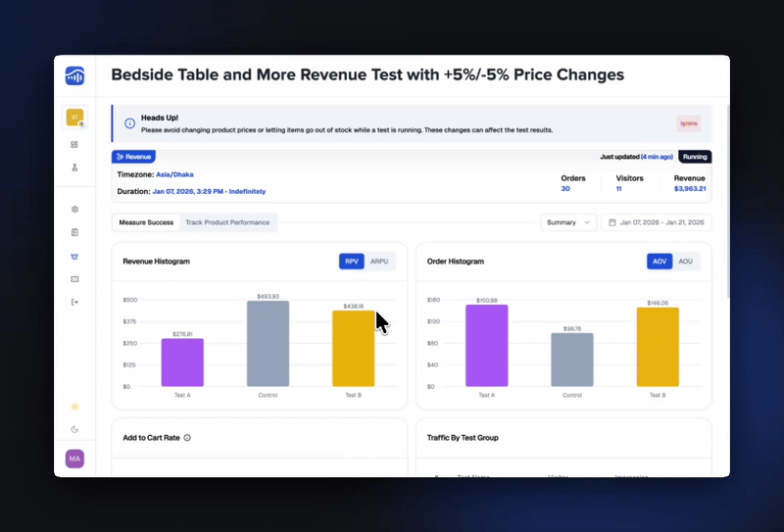
Task: Click the app logo in the sidebar
Action: tap(74, 75)
